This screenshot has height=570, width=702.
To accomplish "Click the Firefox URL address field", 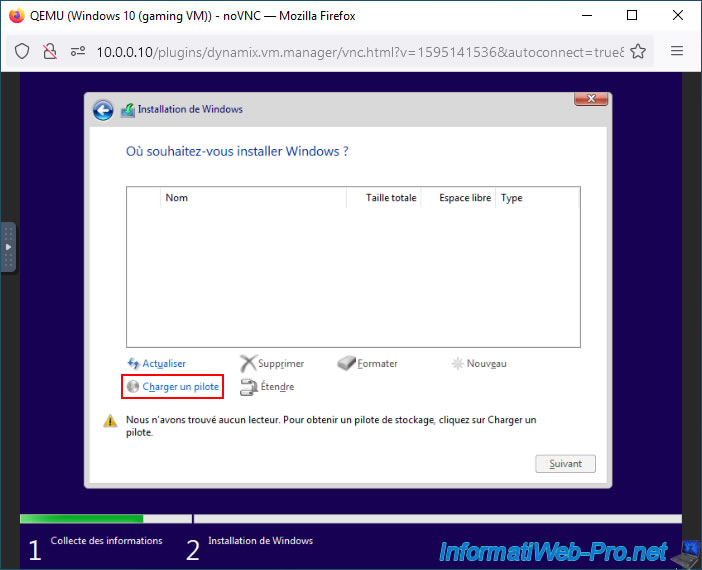I will coord(360,52).
